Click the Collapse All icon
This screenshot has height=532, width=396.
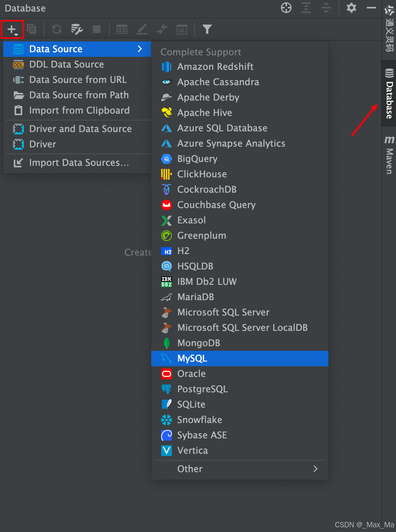pos(326,8)
